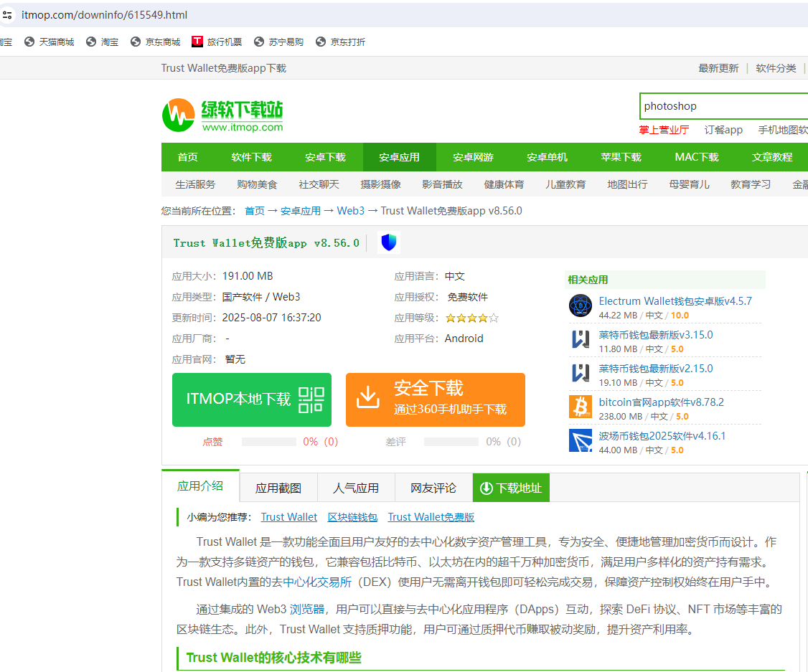Viewport: 808px width, 672px height.
Task: Select 影音播放 subcategory
Action: click(442, 184)
